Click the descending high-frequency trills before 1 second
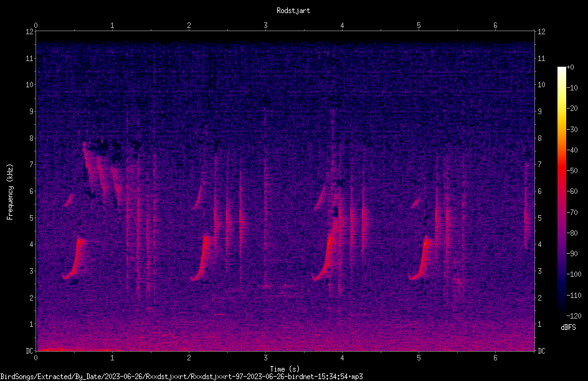 click(x=102, y=173)
